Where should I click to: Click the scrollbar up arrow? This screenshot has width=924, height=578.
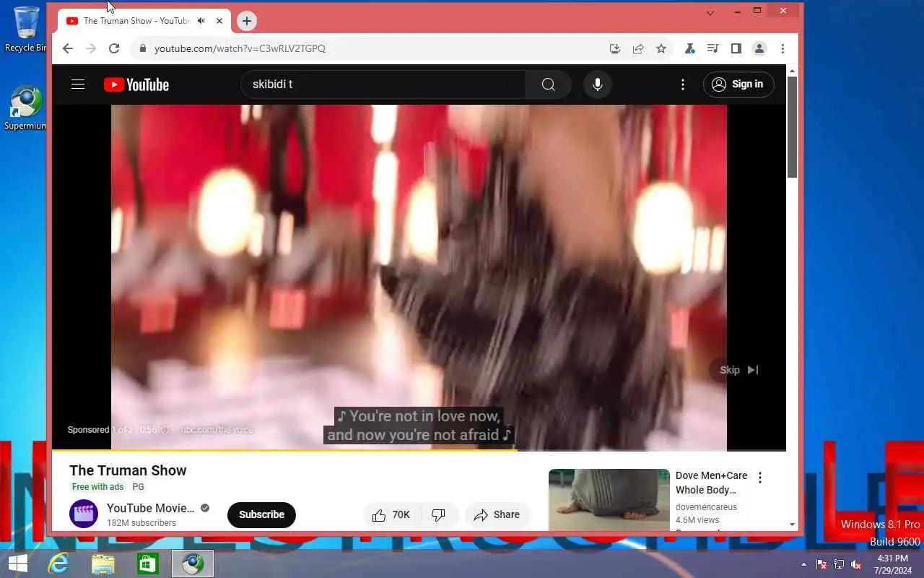click(792, 71)
